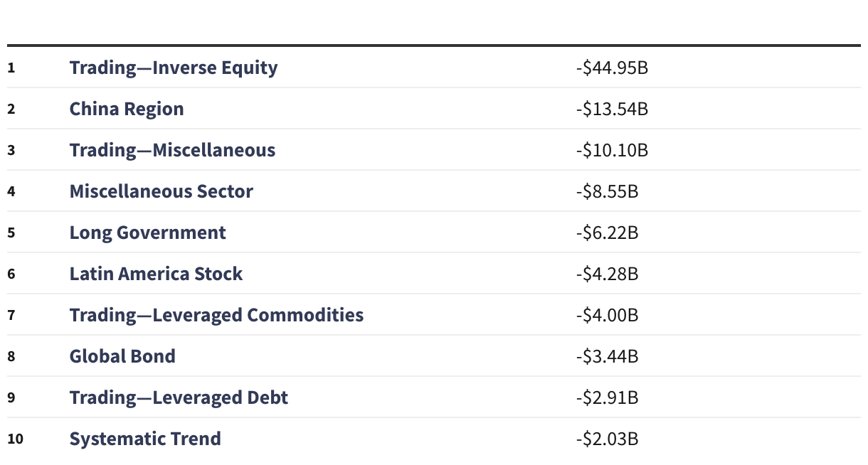The image size is (868, 465).
Task: Click the -$4.00B flow amount
Action: coord(607,316)
